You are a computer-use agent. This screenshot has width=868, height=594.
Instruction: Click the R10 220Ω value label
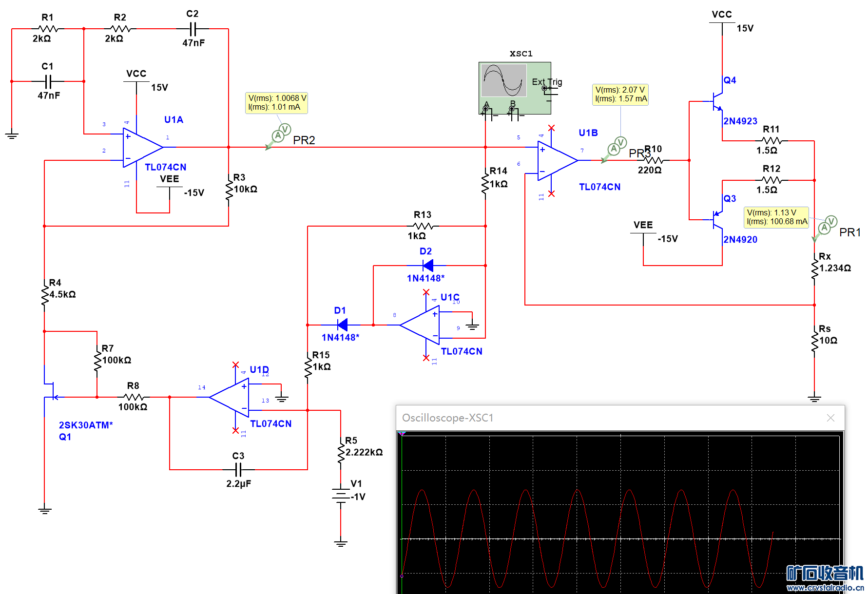click(x=650, y=170)
